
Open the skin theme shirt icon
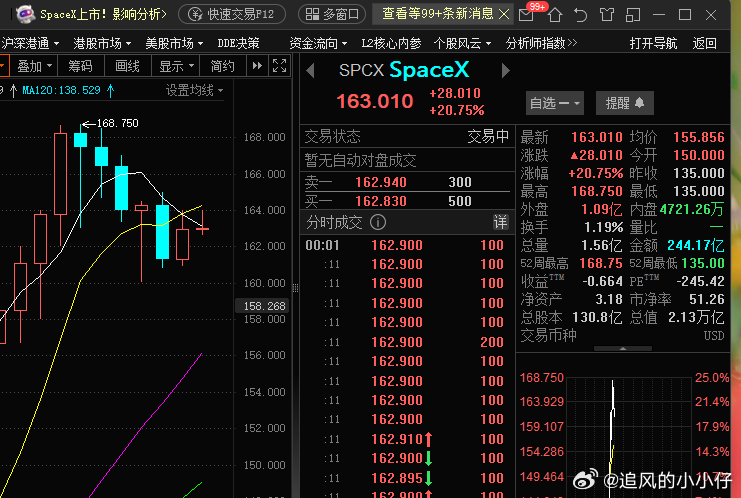coord(607,15)
